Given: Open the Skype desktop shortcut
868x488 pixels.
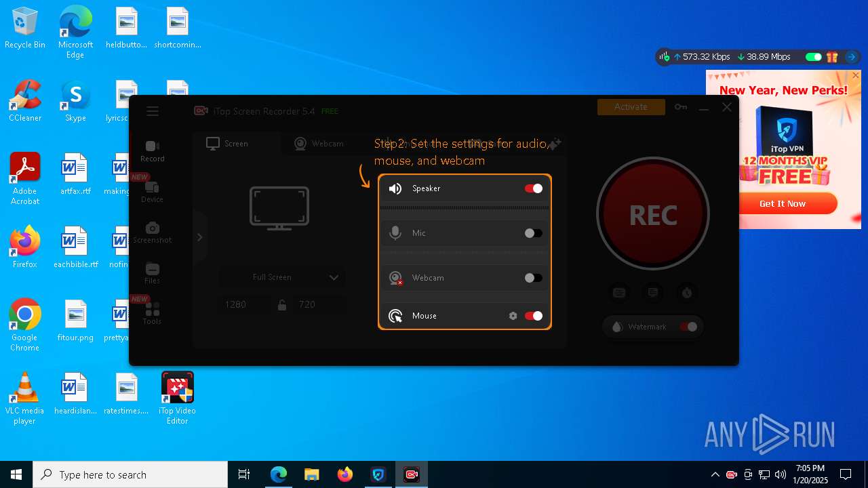Looking at the screenshot, I should (75, 101).
